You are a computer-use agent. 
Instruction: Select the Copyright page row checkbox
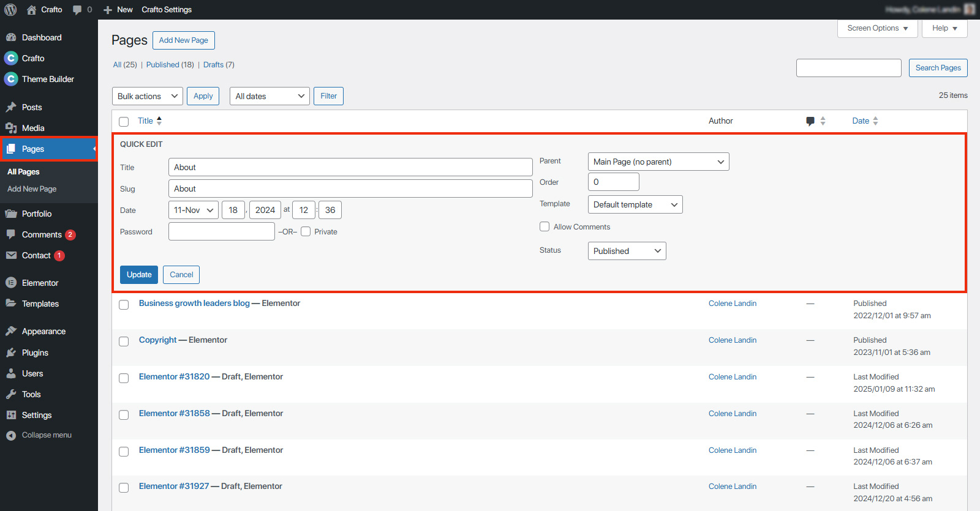click(124, 341)
